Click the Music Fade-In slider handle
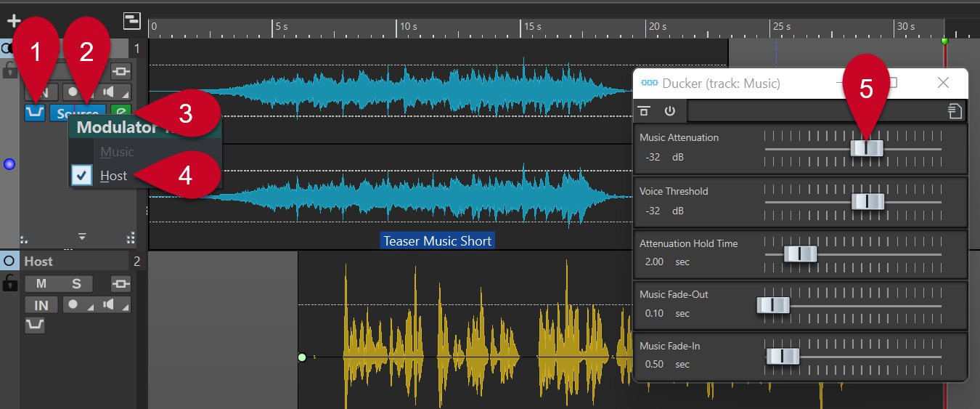The height and width of the screenshot is (409, 980). (x=783, y=356)
